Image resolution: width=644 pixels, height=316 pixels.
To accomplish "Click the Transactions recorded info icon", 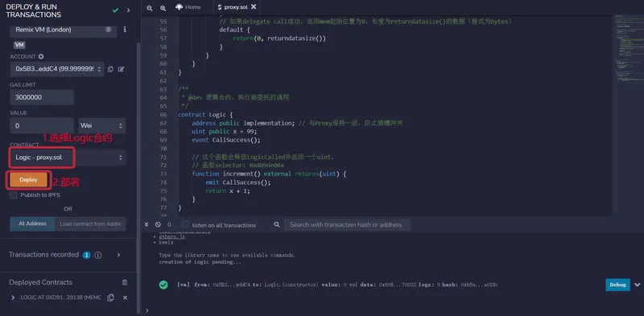I will click(97, 255).
